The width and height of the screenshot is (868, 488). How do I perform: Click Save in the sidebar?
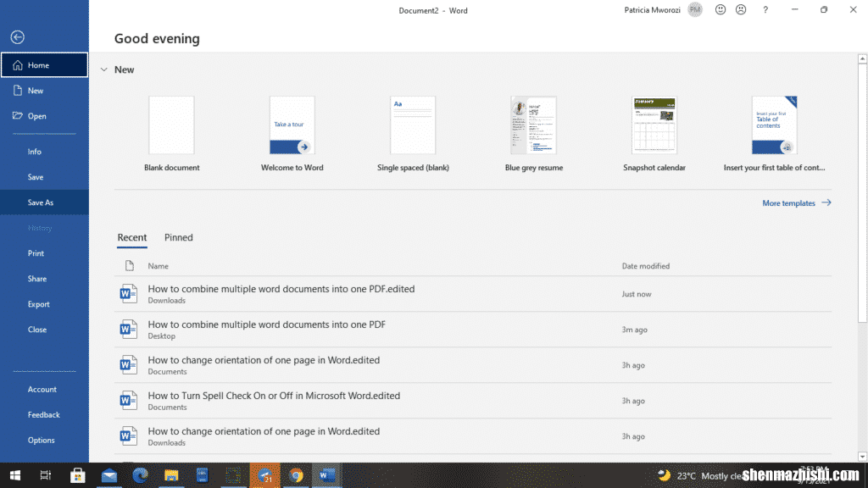[x=44, y=177]
